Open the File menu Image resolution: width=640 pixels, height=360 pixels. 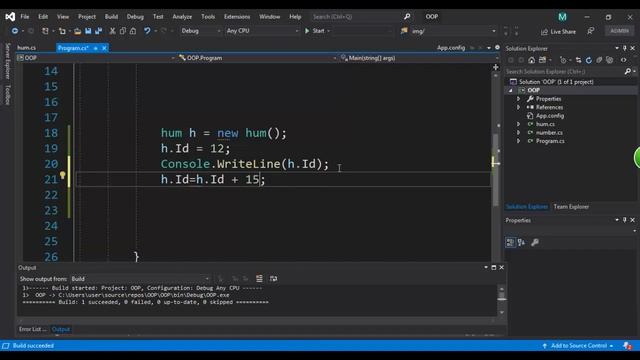pos(25,17)
